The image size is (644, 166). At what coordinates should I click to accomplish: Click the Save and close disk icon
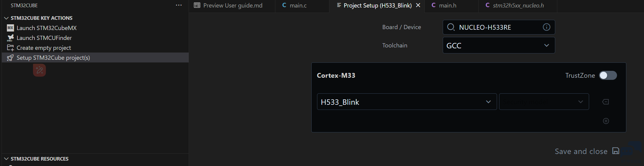(616, 151)
